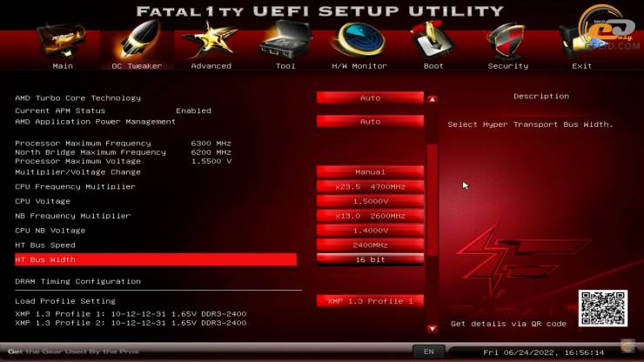Select the Load Profile Setting row

click(65, 301)
